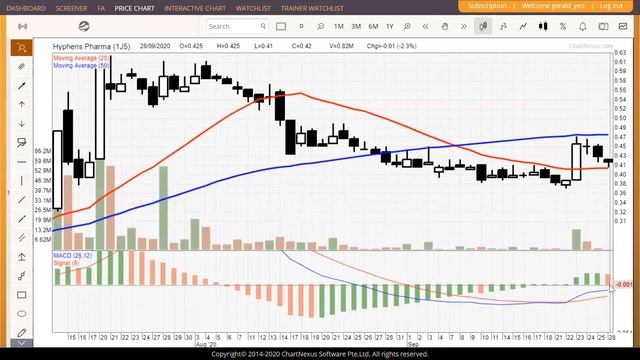Set chart range to 3M
This screenshot has width=640, height=360.
pyautogui.click(x=356, y=26)
